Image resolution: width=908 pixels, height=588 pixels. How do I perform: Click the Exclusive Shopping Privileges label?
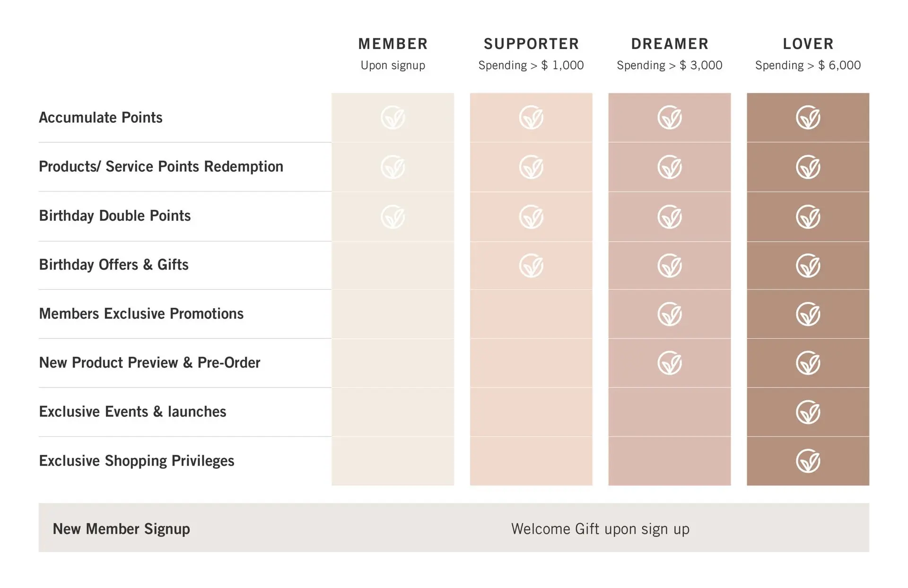pos(137,461)
